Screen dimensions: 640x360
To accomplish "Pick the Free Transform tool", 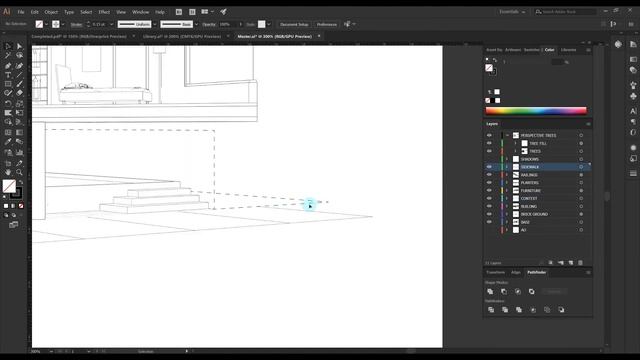I will pos(19,113).
